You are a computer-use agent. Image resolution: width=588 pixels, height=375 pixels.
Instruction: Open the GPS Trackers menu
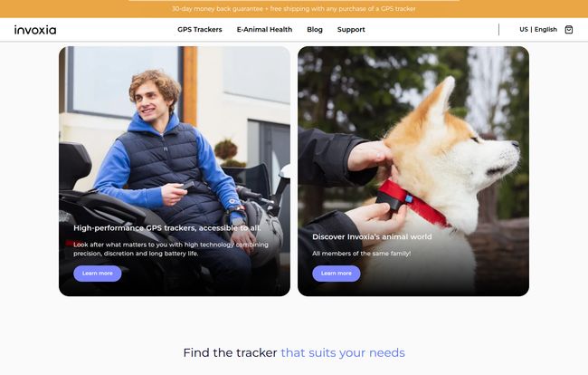pos(200,30)
